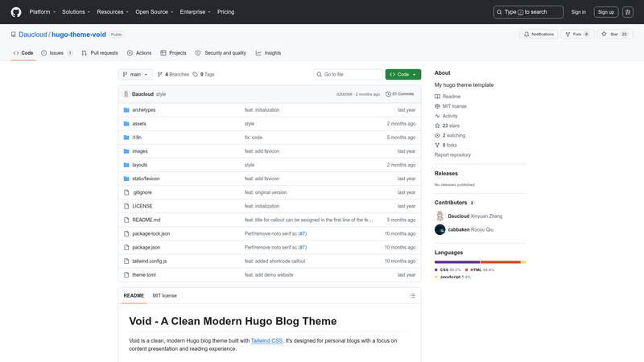Click the CSS purple language bar segment
This screenshot has height=362, width=644.
[x=457, y=262]
